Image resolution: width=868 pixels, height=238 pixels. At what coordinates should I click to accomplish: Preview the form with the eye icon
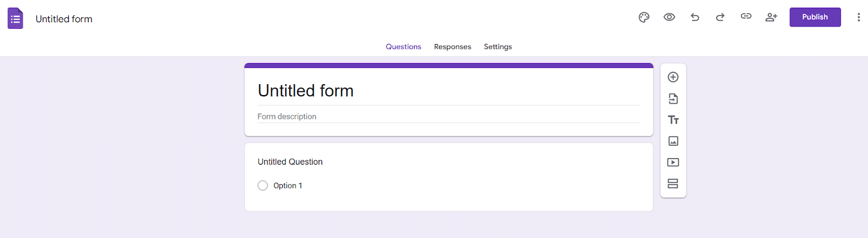click(669, 17)
